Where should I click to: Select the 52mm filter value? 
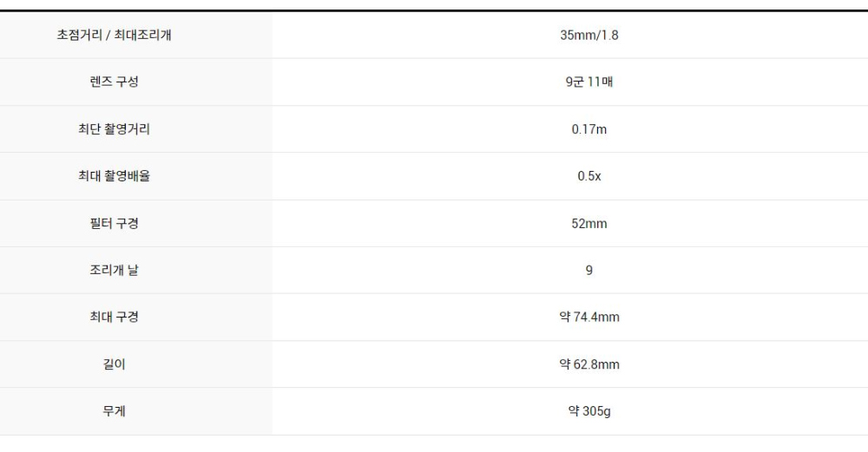589,224
